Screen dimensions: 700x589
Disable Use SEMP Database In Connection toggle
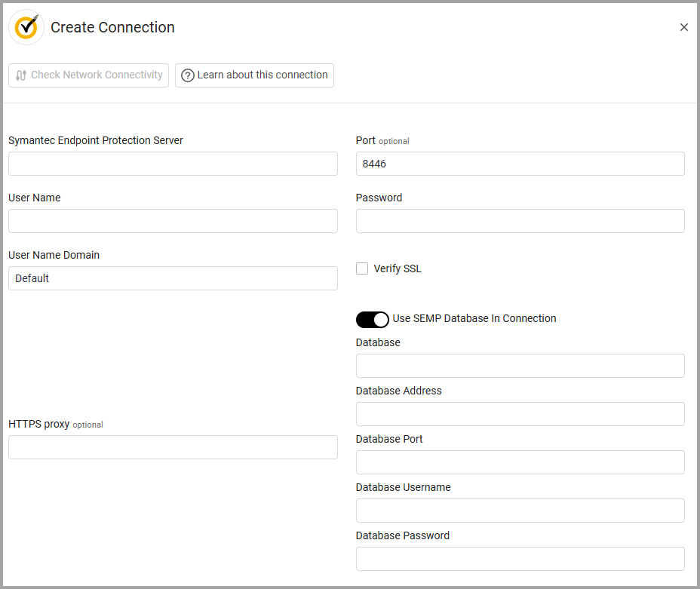(x=372, y=319)
